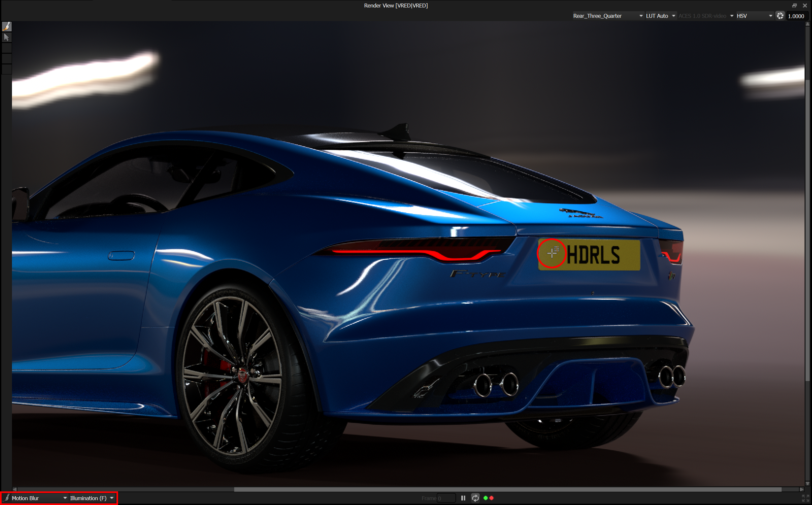This screenshot has height=505, width=812.
Task: Select the brush render tool icon
Action: coord(7,27)
